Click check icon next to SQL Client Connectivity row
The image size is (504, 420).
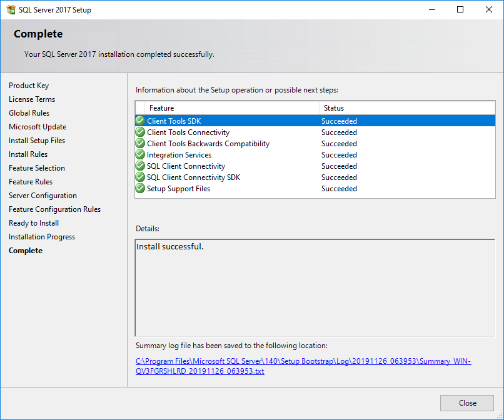pyautogui.click(x=140, y=166)
